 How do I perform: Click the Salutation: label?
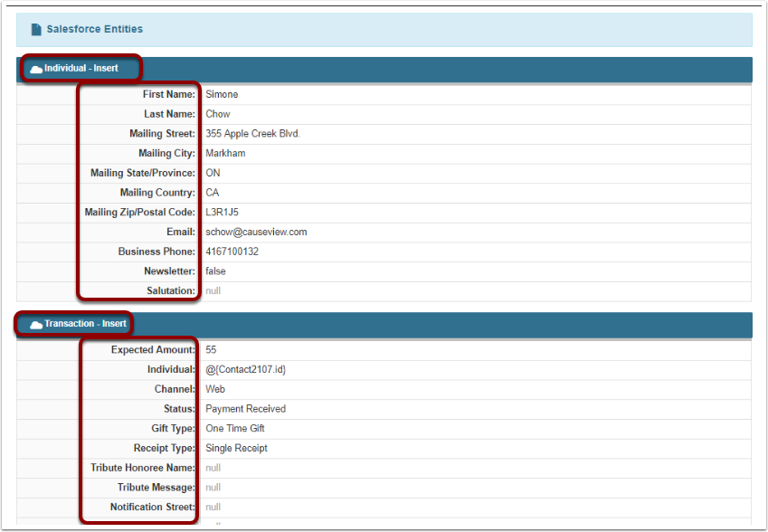pos(171,290)
